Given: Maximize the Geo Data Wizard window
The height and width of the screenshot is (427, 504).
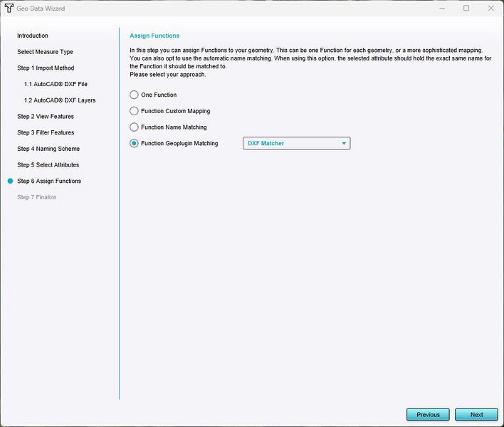Looking at the screenshot, I should (x=466, y=8).
